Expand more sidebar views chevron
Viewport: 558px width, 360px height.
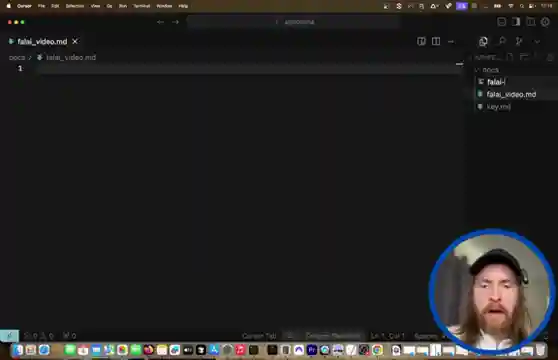click(537, 42)
